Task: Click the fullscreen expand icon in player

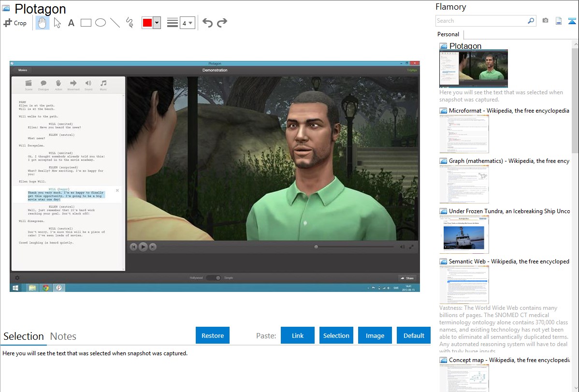Action: point(411,247)
